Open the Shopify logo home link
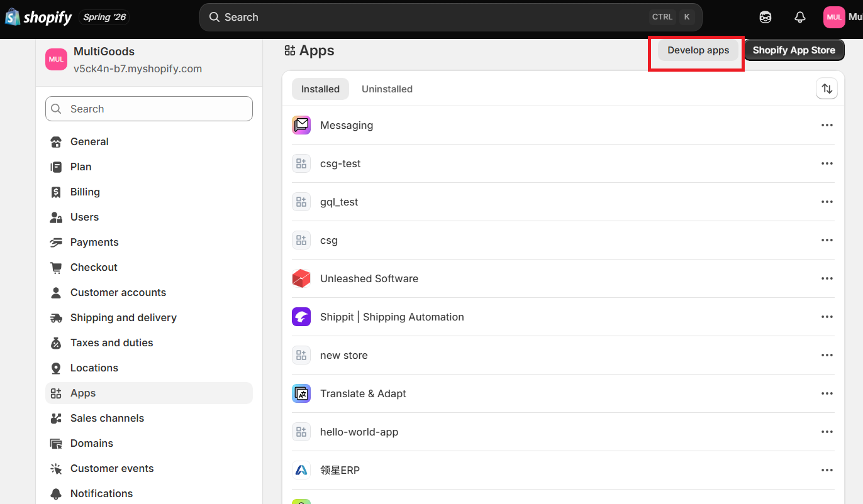The image size is (863, 504). (38, 17)
